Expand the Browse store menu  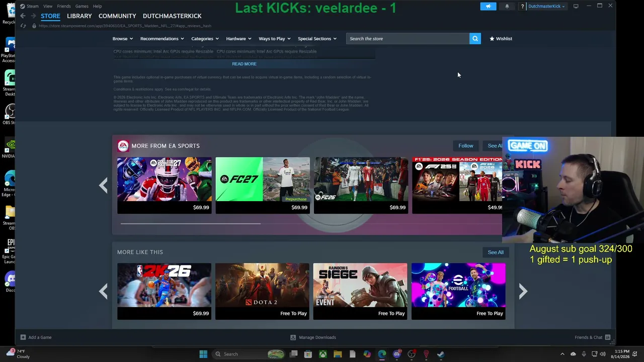(x=123, y=39)
